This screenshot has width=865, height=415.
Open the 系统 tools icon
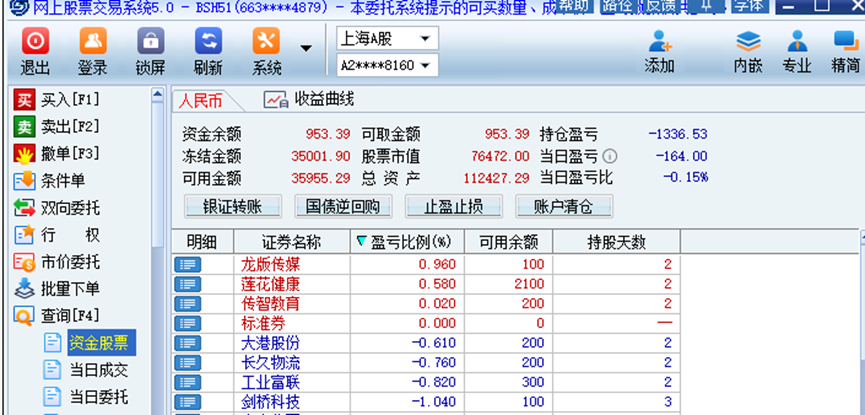pos(267,43)
